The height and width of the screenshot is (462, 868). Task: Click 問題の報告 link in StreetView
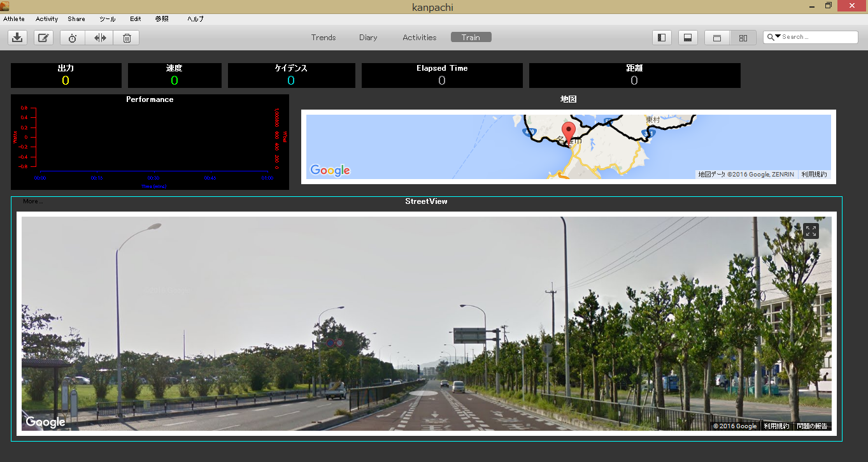pos(812,426)
